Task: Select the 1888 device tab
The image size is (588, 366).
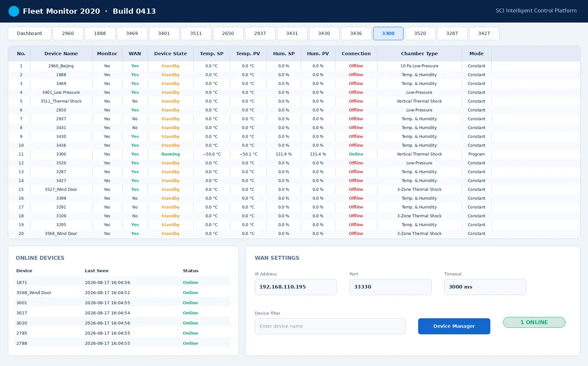Action: click(x=100, y=33)
